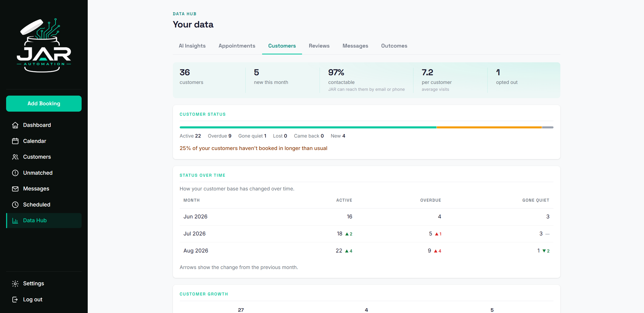Click orange Overdue segment of status bar
Screen dimensions: 644x313
[489, 127]
